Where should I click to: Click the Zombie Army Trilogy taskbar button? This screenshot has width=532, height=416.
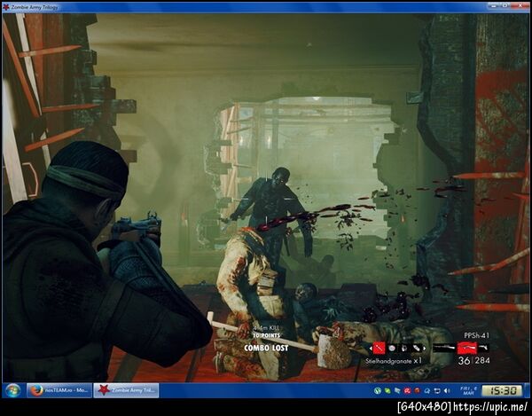126,390
